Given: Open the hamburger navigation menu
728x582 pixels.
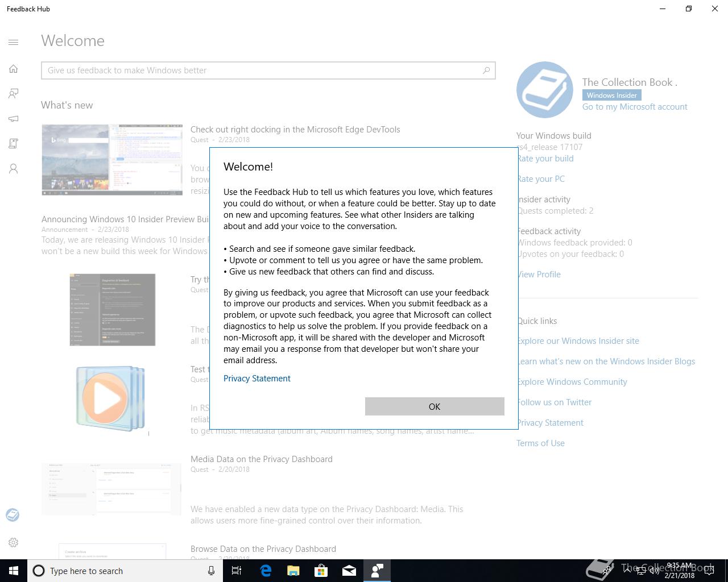Looking at the screenshot, I should pos(14,42).
